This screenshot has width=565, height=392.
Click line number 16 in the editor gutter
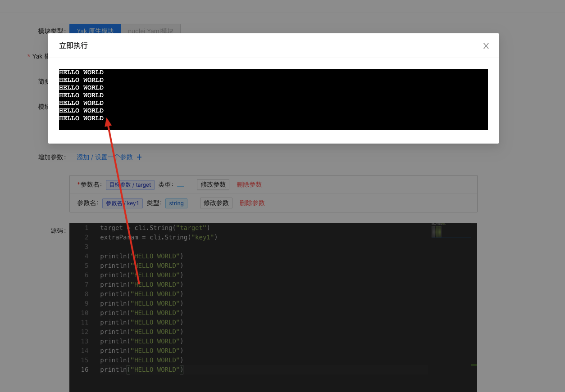pos(85,369)
